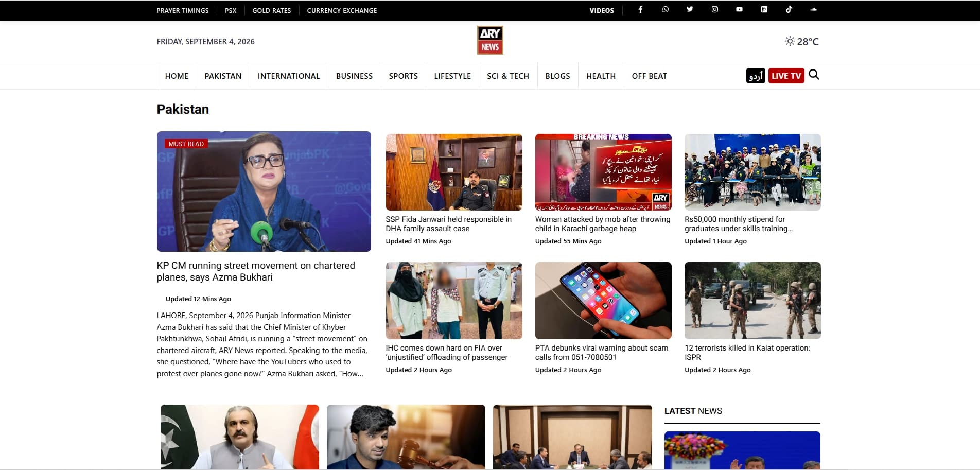
Task: Open the LIFESTYLE menu item
Action: click(x=452, y=76)
